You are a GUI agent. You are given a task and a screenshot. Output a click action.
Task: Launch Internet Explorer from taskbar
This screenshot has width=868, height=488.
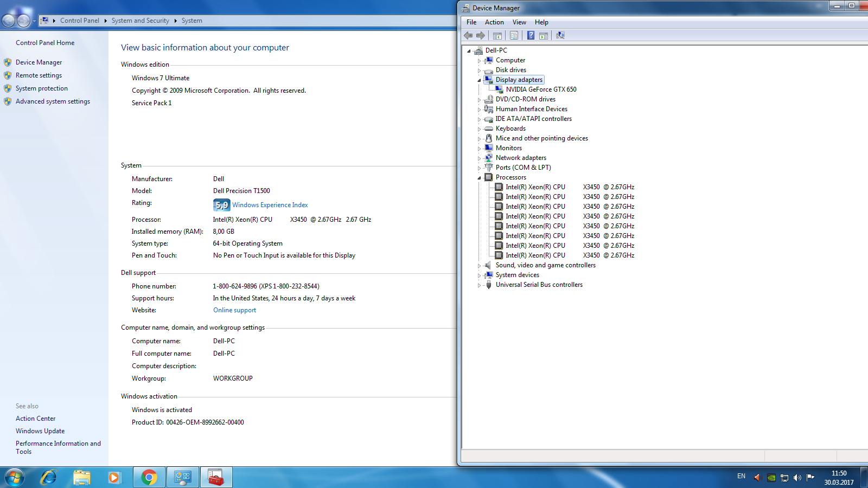click(x=48, y=478)
